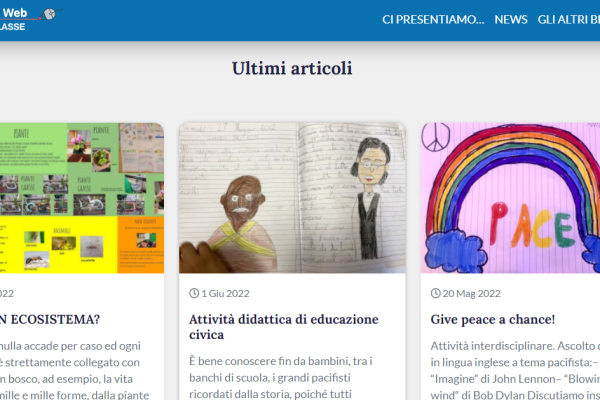Click the excerpt starting È bene conoscere
Viewport: 600px width, 400px height.
(281, 378)
